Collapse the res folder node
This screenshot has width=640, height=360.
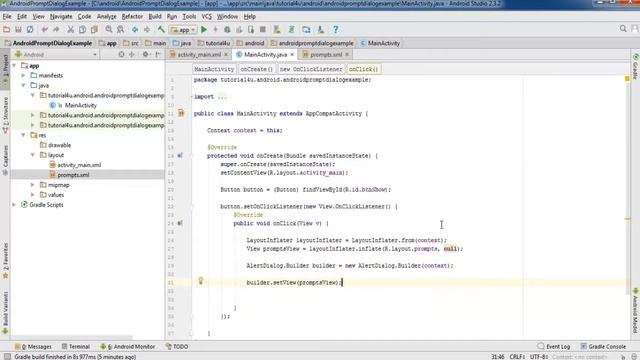tap(23, 135)
